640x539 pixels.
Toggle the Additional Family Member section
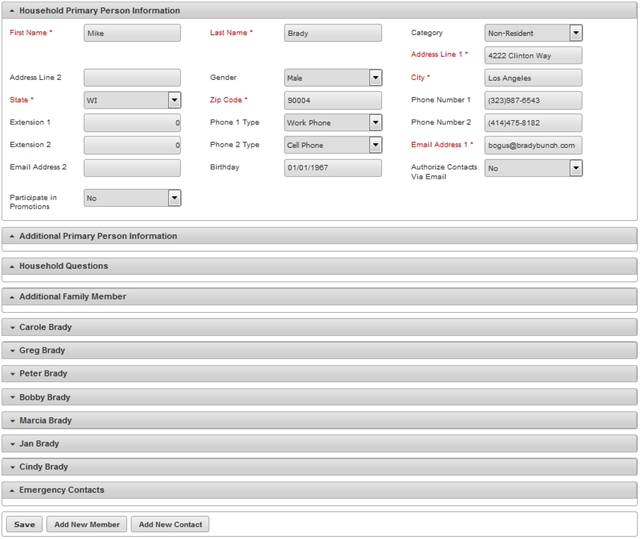[x=319, y=297]
